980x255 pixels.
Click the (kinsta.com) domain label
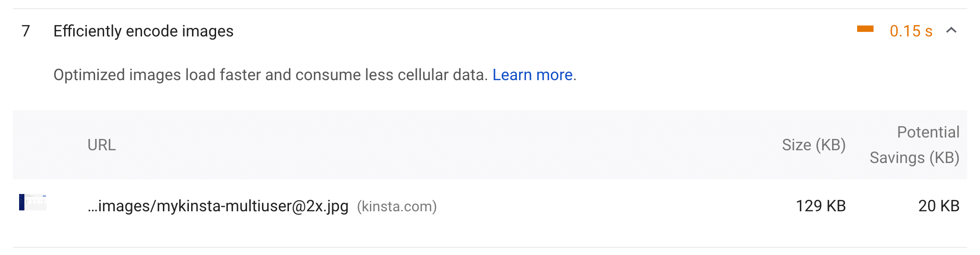[397, 206]
